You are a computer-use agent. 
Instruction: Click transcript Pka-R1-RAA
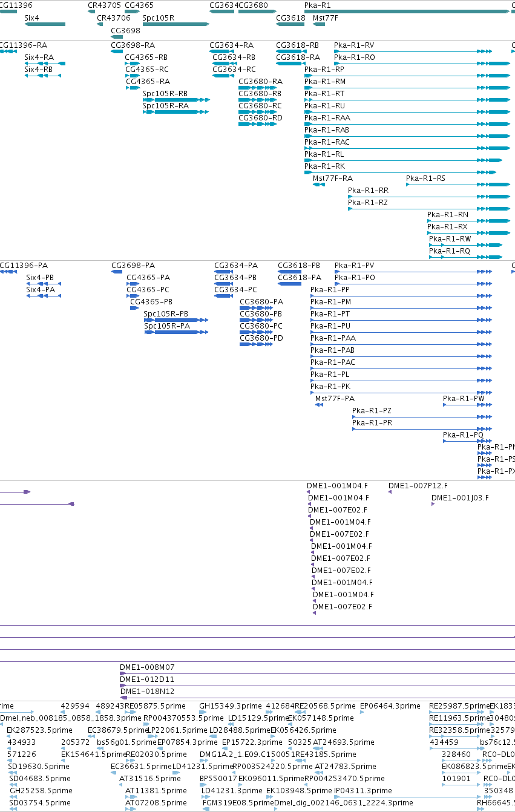pyautogui.click(x=327, y=118)
